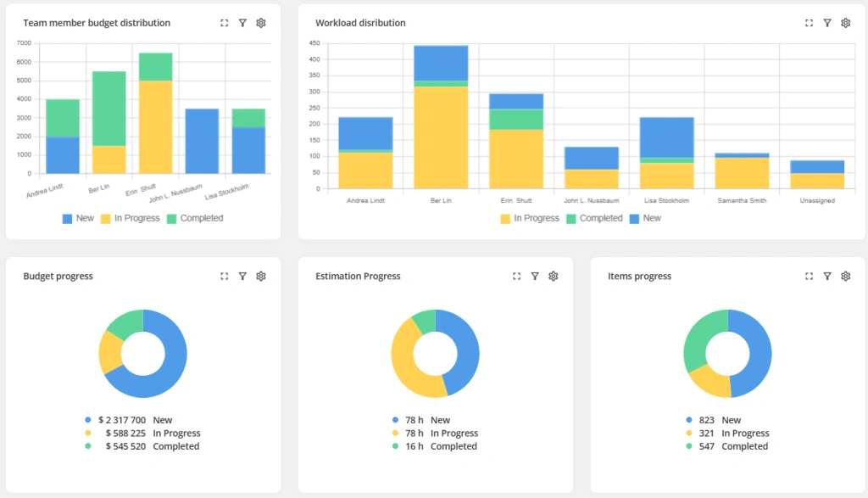Expand Items progress widget to fullscreen
This screenshot has width=868, height=498.
pos(809,276)
